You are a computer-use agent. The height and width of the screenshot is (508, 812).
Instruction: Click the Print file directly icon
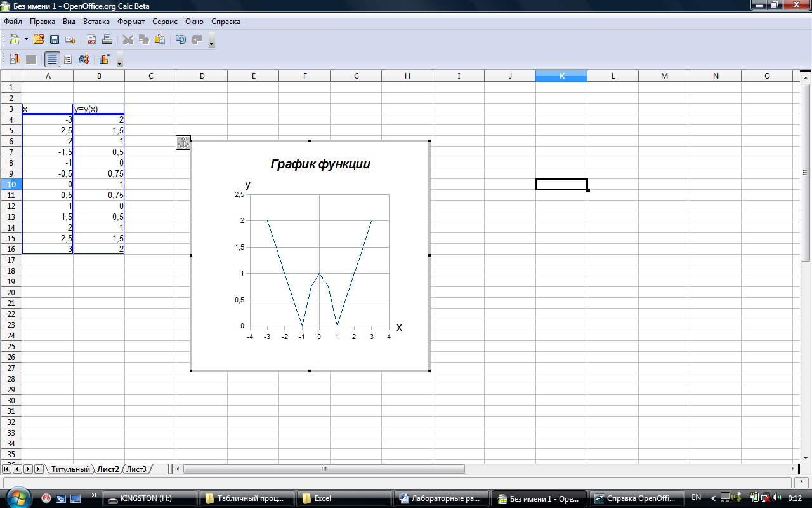click(107, 39)
